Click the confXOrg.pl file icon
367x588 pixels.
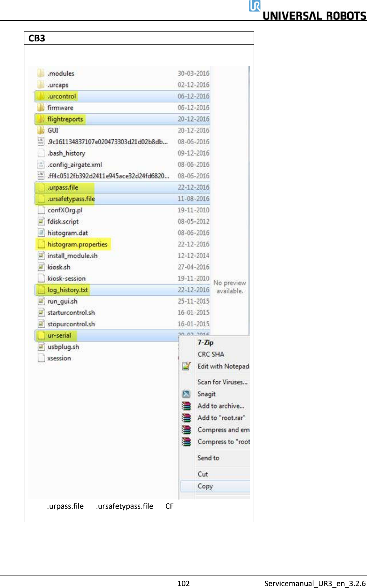click(41, 210)
